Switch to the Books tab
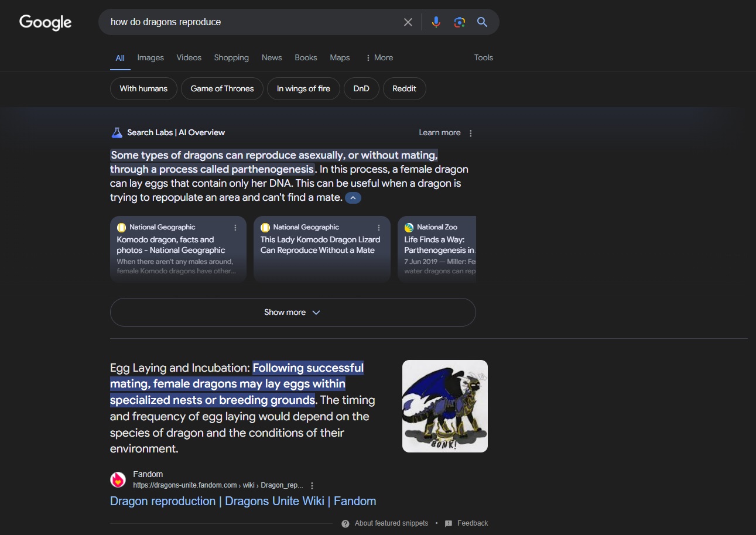The width and height of the screenshot is (756, 535). click(x=306, y=57)
